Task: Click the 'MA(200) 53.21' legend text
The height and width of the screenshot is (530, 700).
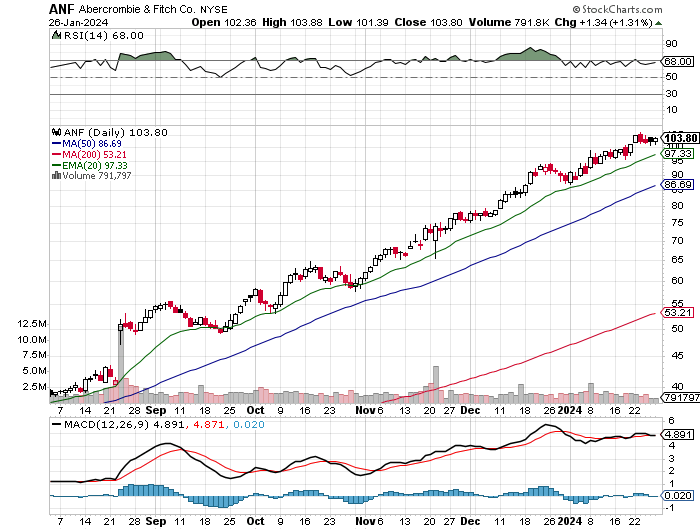Action: (94, 154)
